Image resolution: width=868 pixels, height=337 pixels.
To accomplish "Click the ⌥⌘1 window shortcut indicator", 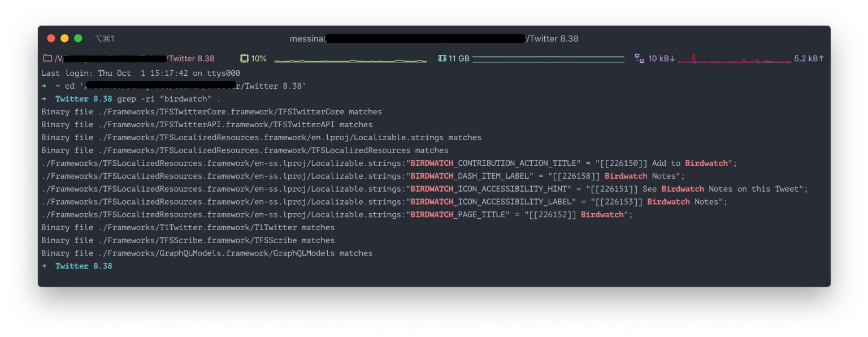I will point(105,38).
